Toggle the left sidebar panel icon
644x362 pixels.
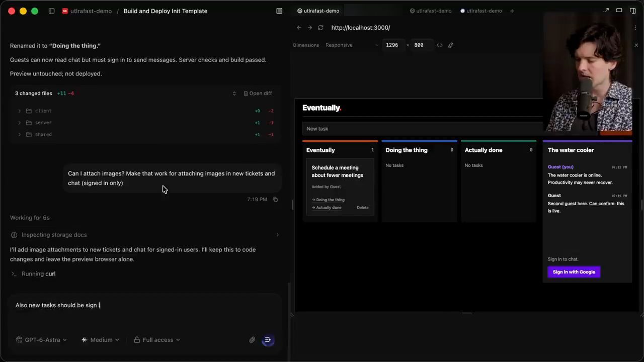(51, 11)
